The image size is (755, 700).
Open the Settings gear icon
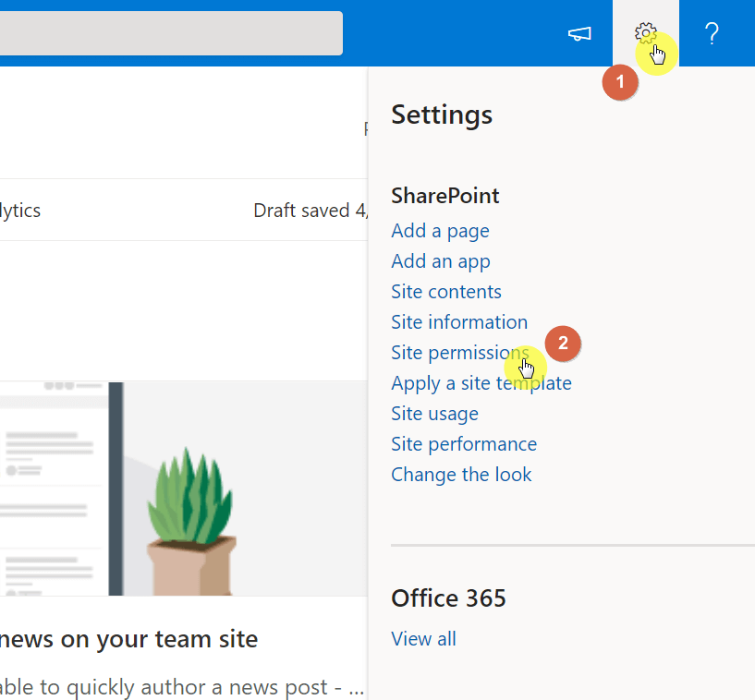645,33
